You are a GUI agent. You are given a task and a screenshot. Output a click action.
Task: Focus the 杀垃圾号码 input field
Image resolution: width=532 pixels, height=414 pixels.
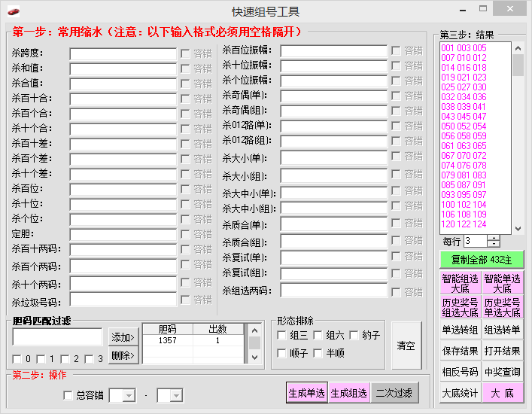(123, 300)
